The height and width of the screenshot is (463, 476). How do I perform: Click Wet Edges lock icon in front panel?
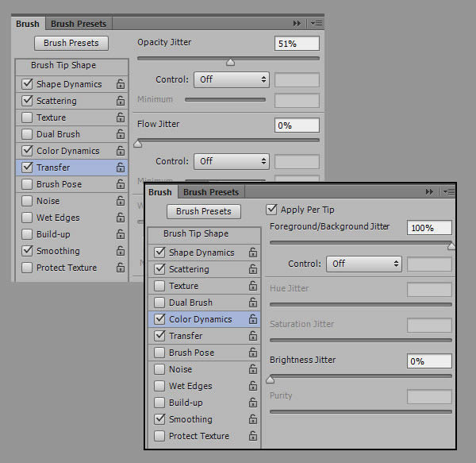point(253,386)
